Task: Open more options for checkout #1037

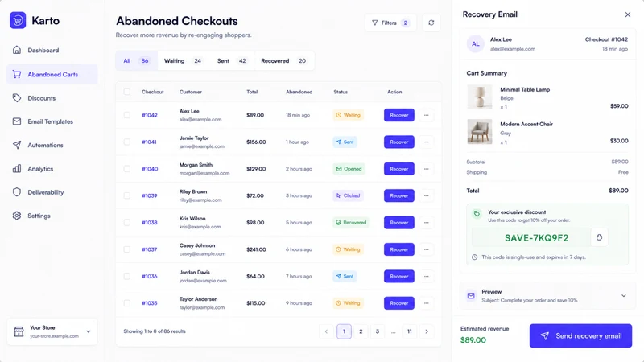Action: point(427,249)
